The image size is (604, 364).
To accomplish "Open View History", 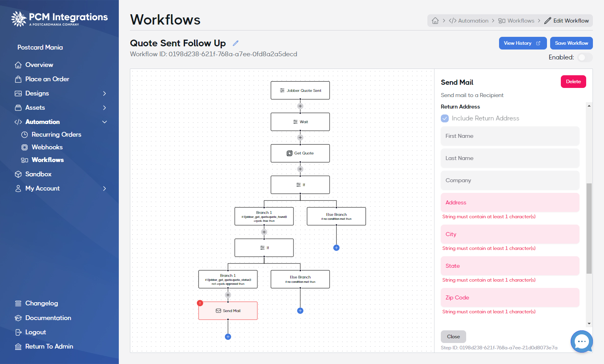I will (522, 43).
